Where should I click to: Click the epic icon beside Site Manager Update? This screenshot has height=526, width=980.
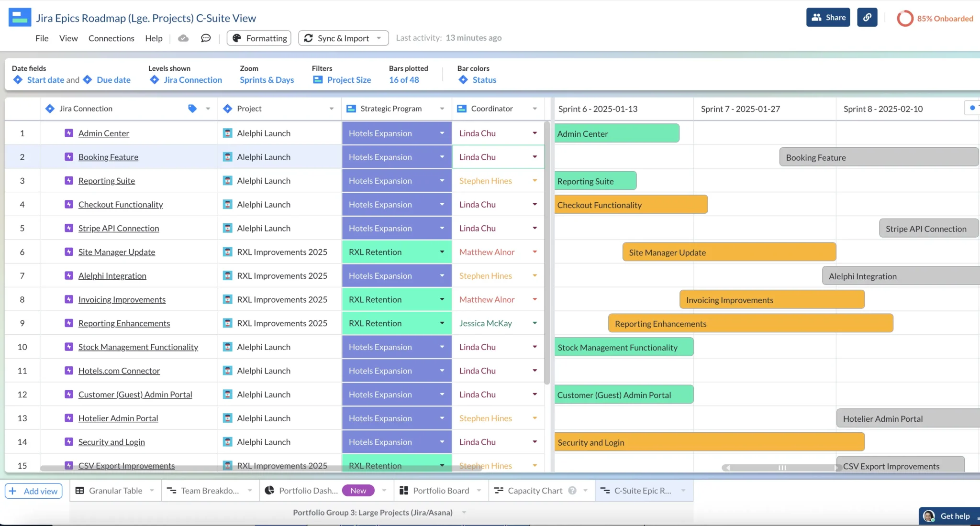69,252
